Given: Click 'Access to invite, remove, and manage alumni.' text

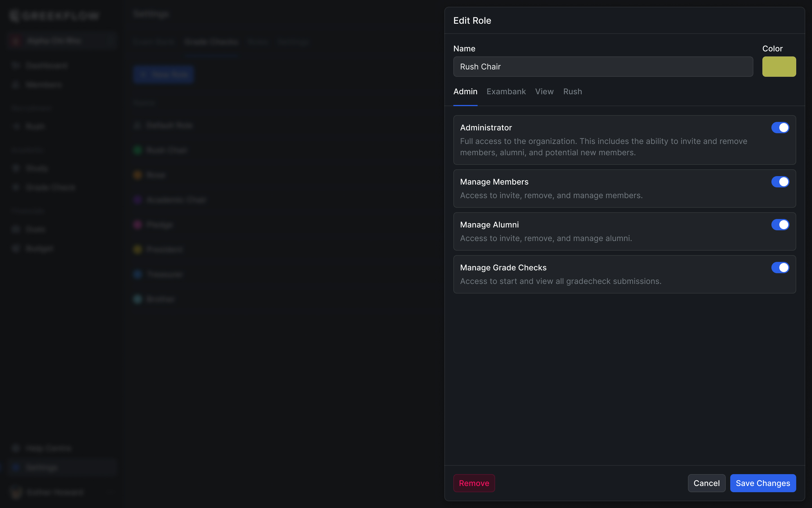Looking at the screenshot, I should pos(546,238).
